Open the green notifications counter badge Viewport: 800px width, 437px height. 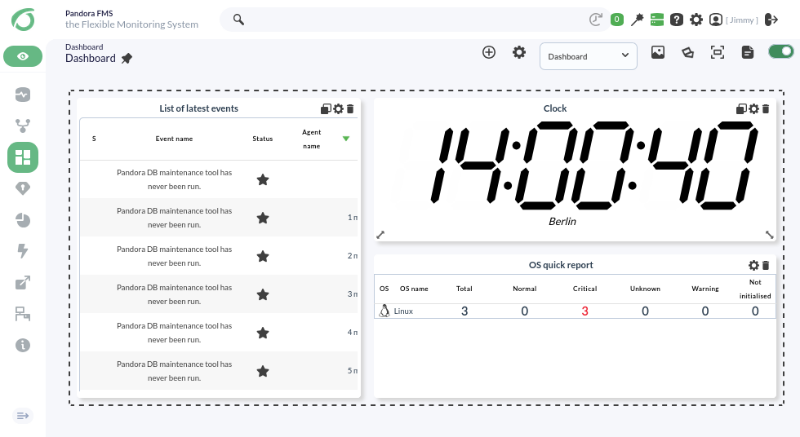617,19
